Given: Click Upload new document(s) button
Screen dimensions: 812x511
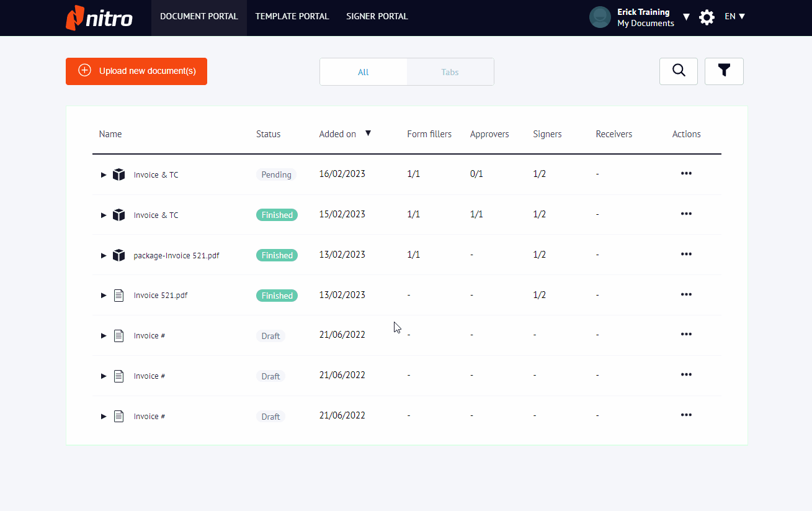Looking at the screenshot, I should point(136,71).
